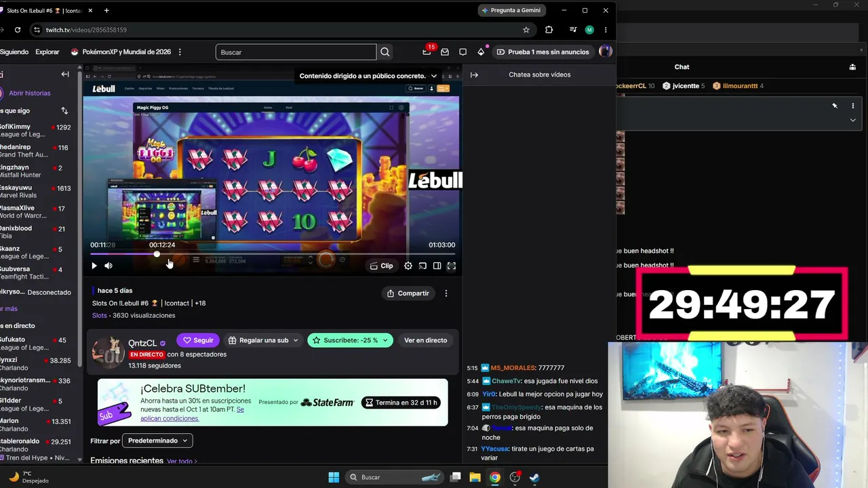Screen dimensions: 868x488
Task: Open community icon in the Chat window
Action: pyautogui.click(x=852, y=67)
